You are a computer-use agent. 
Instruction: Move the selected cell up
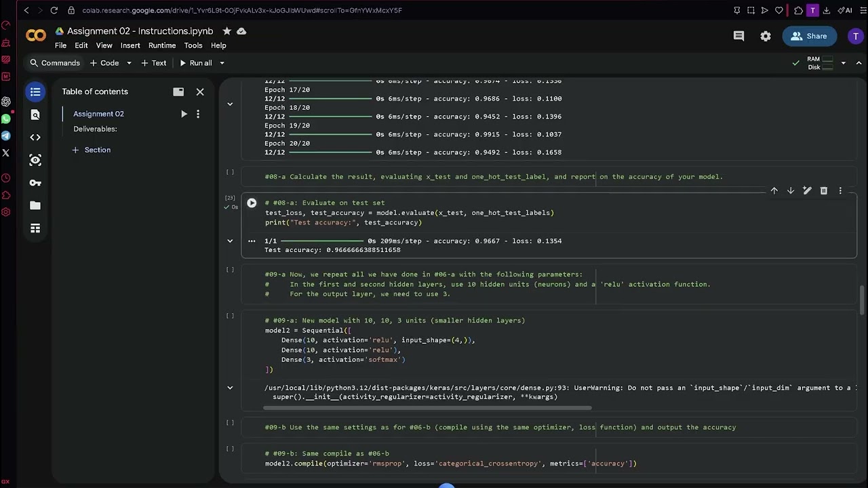pyautogui.click(x=774, y=191)
